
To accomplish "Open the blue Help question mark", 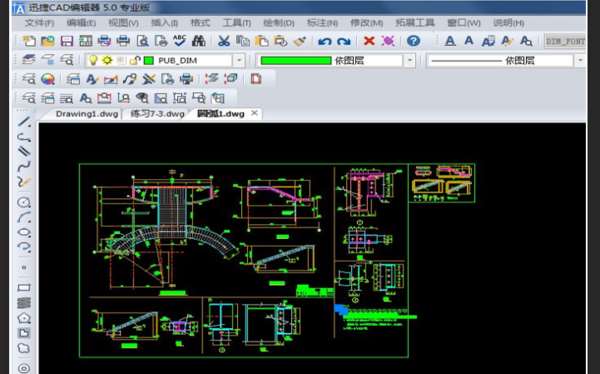I will tap(413, 41).
